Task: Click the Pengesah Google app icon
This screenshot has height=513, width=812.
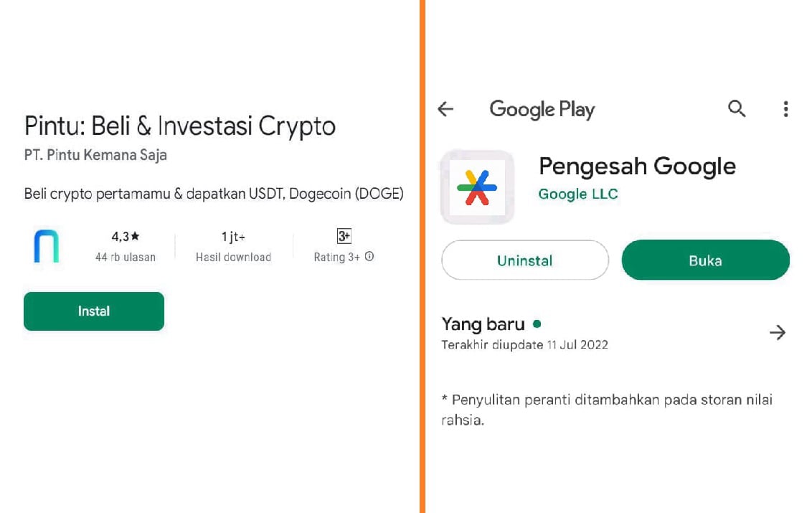Action: tap(477, 187)
